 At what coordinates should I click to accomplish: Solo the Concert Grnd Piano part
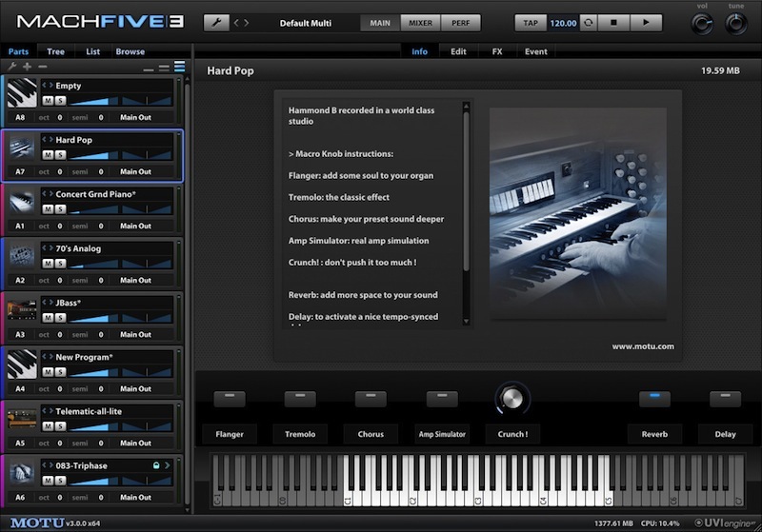coord(60,208)
